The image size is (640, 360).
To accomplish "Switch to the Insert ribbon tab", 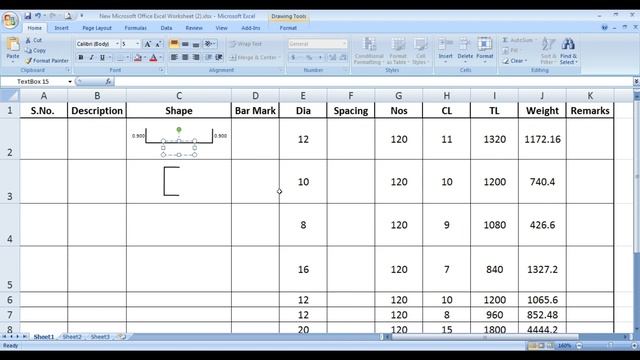I will [62, 28].
